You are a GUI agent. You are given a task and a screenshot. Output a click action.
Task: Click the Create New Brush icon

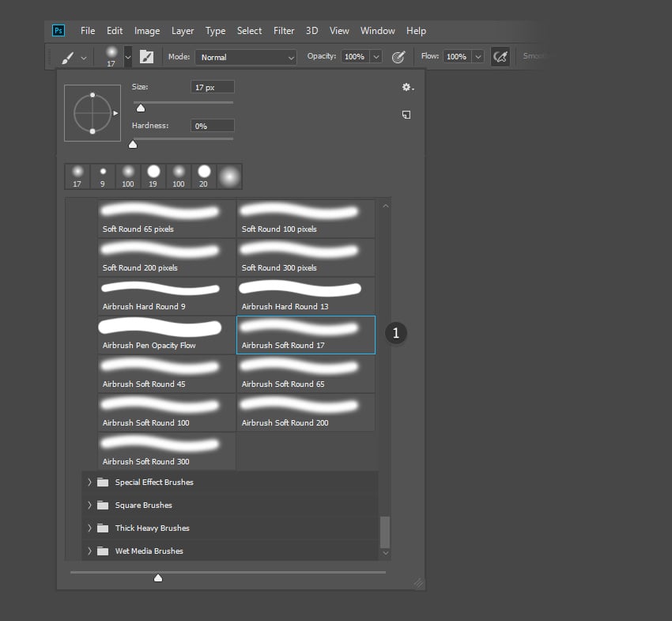[406, 115]
